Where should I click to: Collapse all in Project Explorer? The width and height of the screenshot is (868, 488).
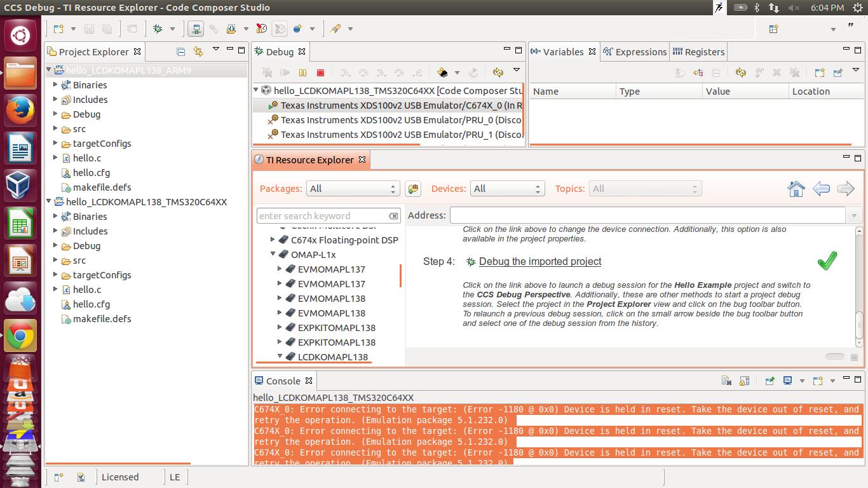180,51
